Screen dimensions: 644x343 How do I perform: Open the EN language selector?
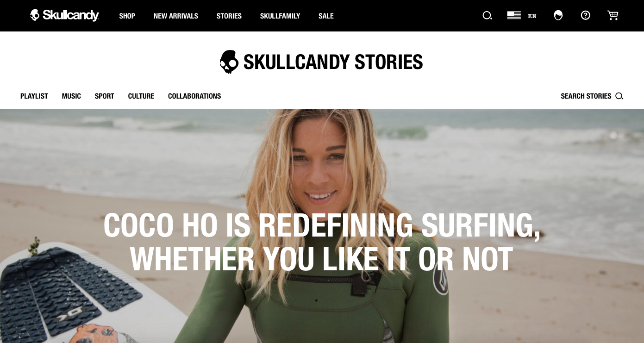click(532, 16)
